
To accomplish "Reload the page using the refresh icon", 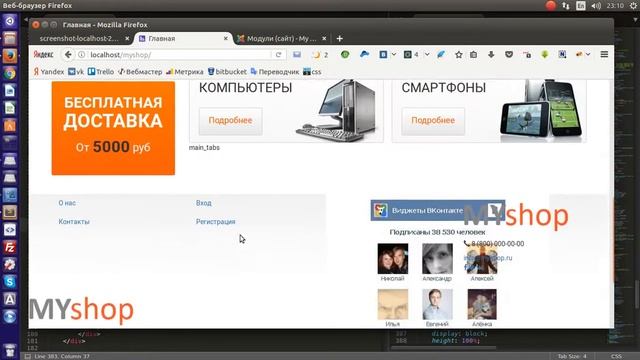I will click(x=278, y=55).
